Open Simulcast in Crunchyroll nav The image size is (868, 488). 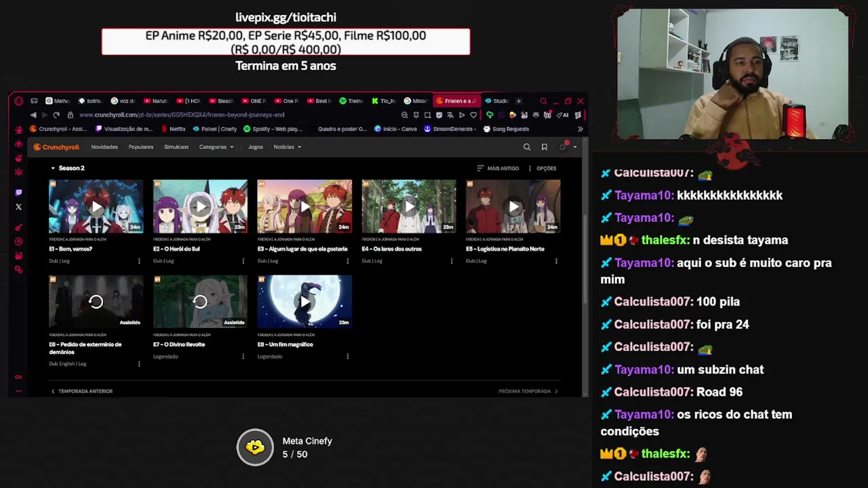tap(176, 147)
